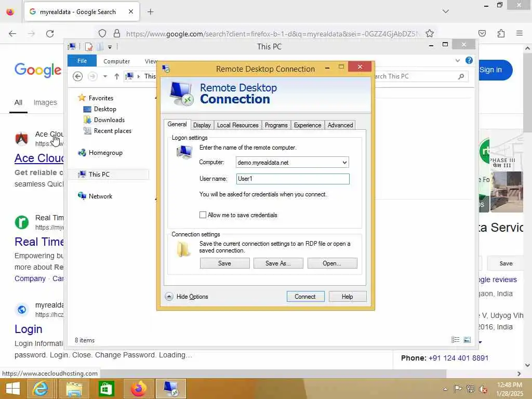The height and width of the screenshot is (399, 532).
Task: Open a new Firefox tab
Action: pos(151,12)
